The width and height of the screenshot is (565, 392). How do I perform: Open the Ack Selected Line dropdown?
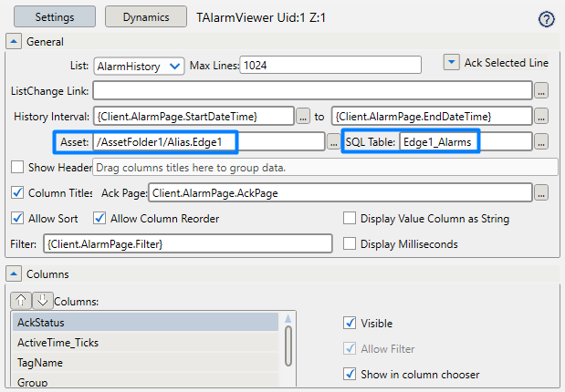coord(451,62)
